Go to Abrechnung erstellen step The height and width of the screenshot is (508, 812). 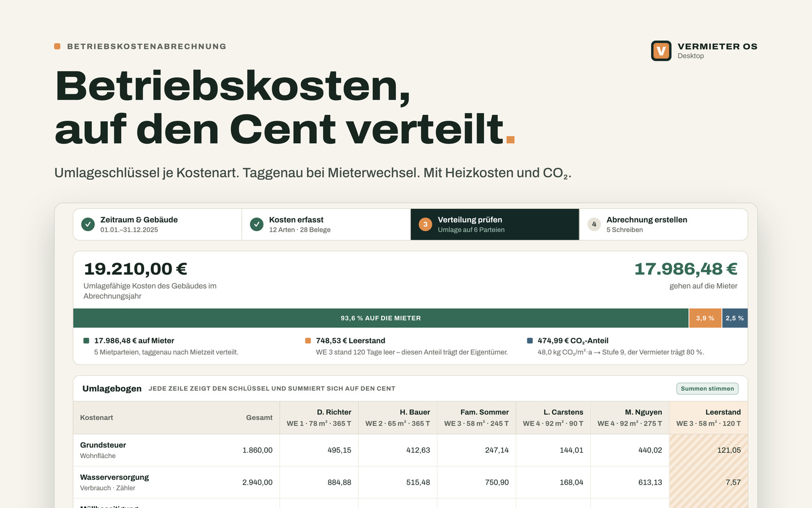tap(663, 225)
